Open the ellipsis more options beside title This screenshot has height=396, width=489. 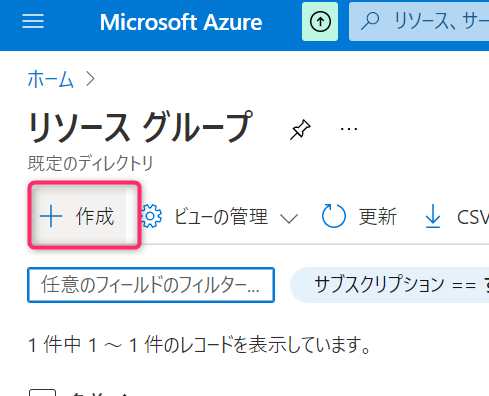click(349, 129)
